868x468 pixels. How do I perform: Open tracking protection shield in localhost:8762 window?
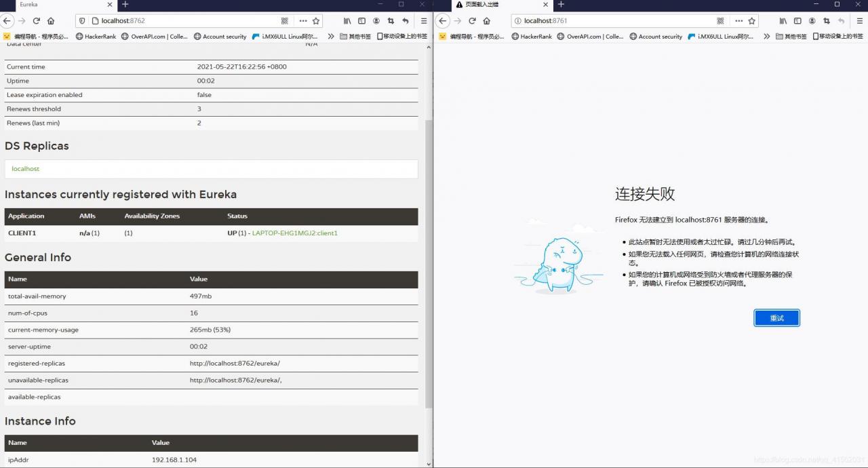(x=83, y=21)
